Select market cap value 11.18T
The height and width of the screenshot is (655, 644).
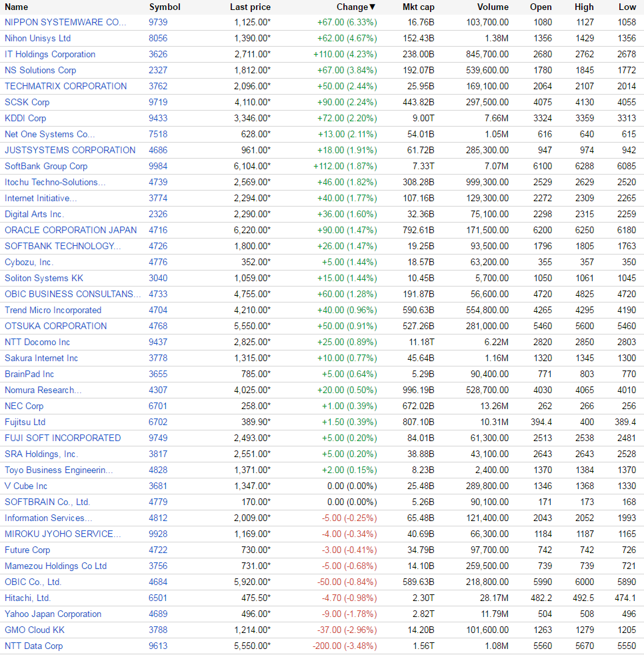421,342
